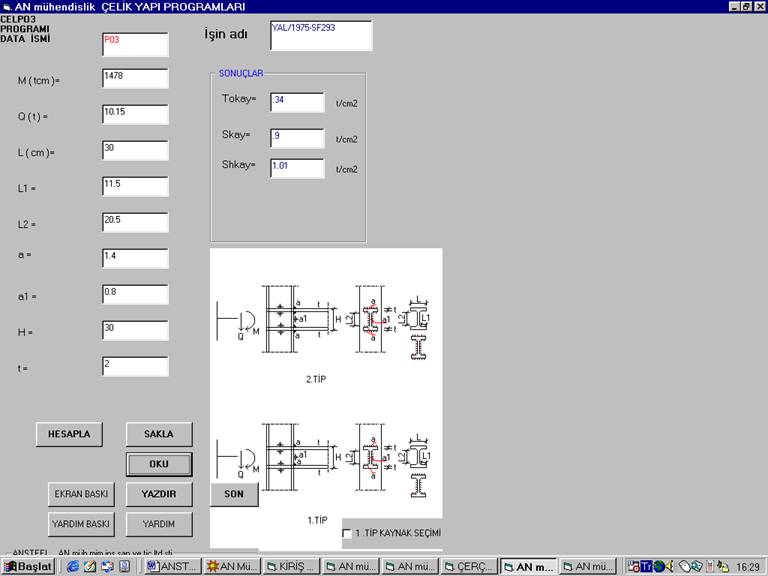Click the active AN m... taskbar button
This screenshot has width=768, height=576.
pos(528,567)
